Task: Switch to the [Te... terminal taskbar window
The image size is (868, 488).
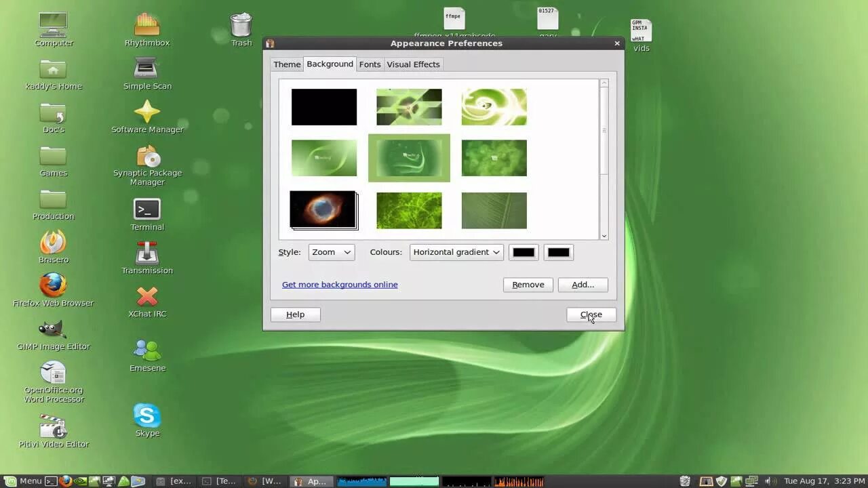Action: 220,481
